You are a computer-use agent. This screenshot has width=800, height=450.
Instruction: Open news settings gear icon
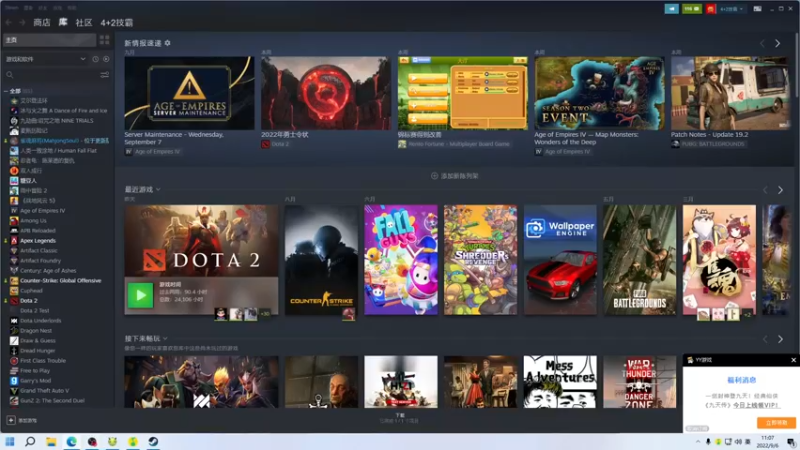pyautogui.click(x=167, y=43)
